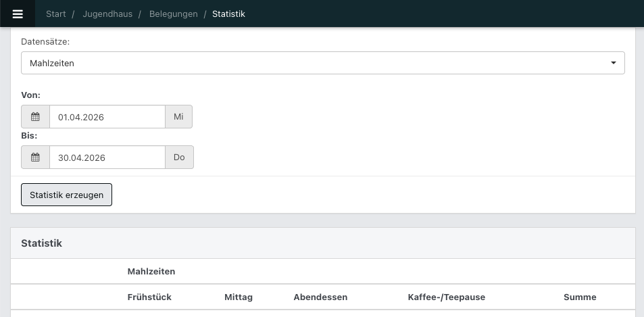Click the Datensätze label
Image resolution: width=644 pixels, height=317 pixels.
point(45,41)
